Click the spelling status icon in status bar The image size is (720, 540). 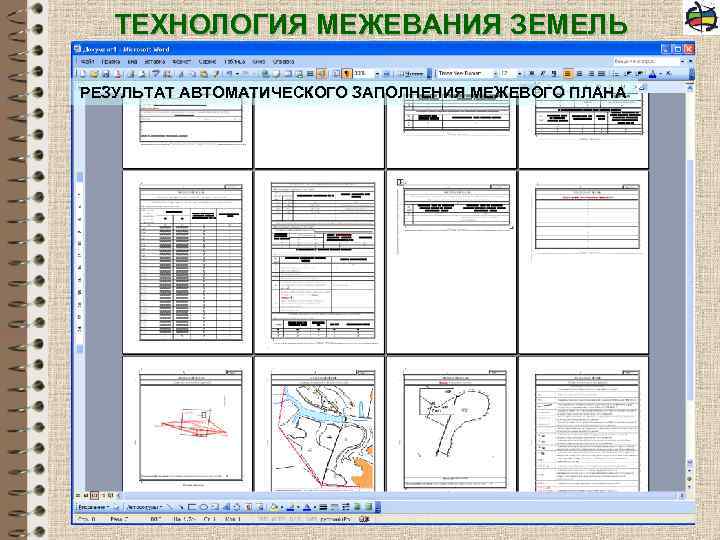point(364,519)
